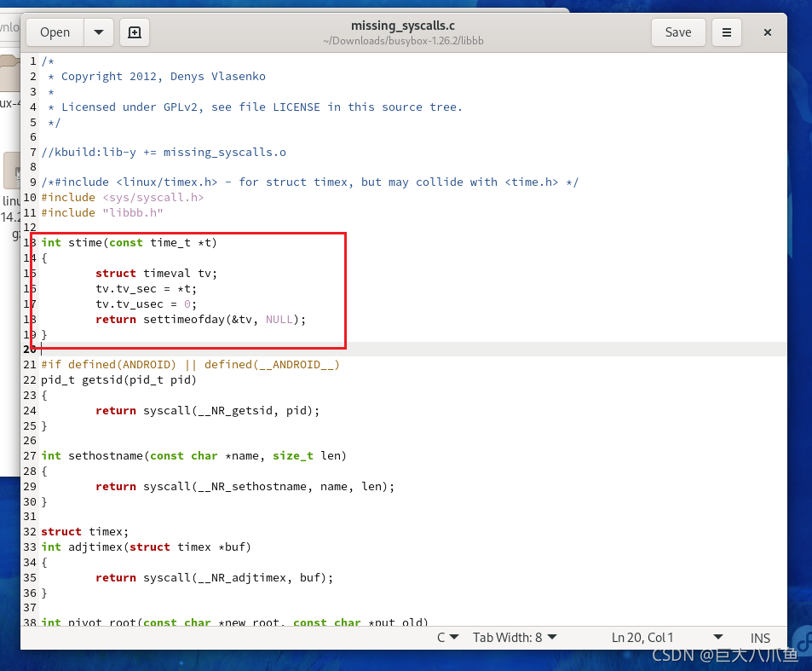Viewport: 812px width, 671px height.
Task: Click the ~/Downloads/busybox-1.26.2/libbb path subtitle
Action: point(403,40)
